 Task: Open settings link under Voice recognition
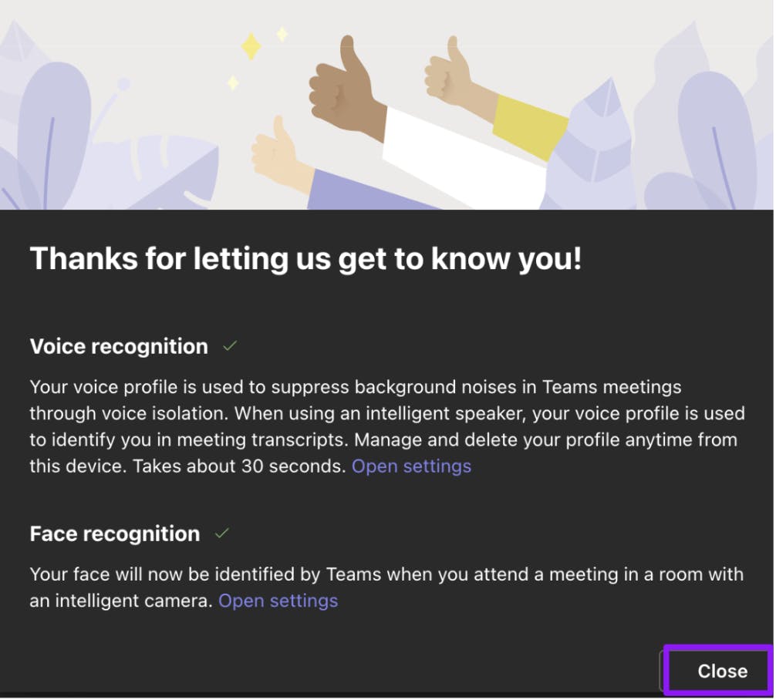(411, 466)
